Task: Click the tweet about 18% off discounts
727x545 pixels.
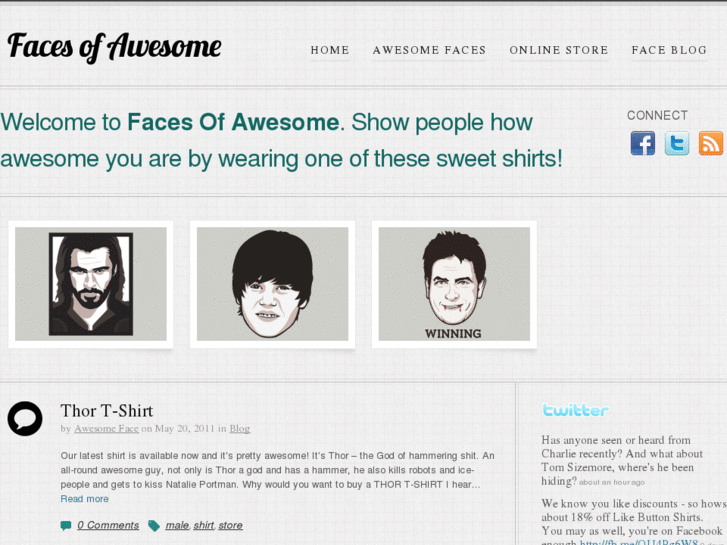Action: (633, 522)
